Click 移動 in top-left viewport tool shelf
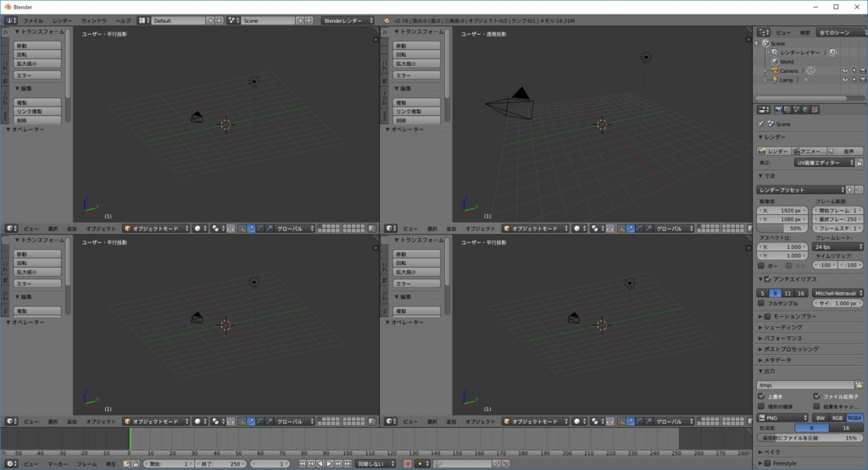Screen dimensions: 868x470 tap(37, 46)
